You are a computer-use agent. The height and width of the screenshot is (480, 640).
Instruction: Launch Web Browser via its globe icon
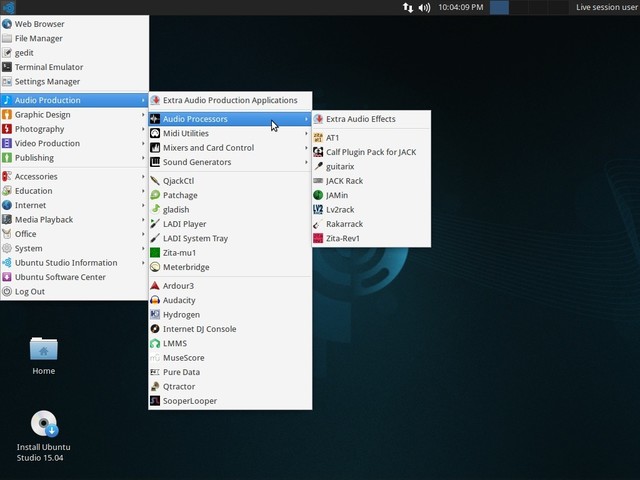[7, 24]
